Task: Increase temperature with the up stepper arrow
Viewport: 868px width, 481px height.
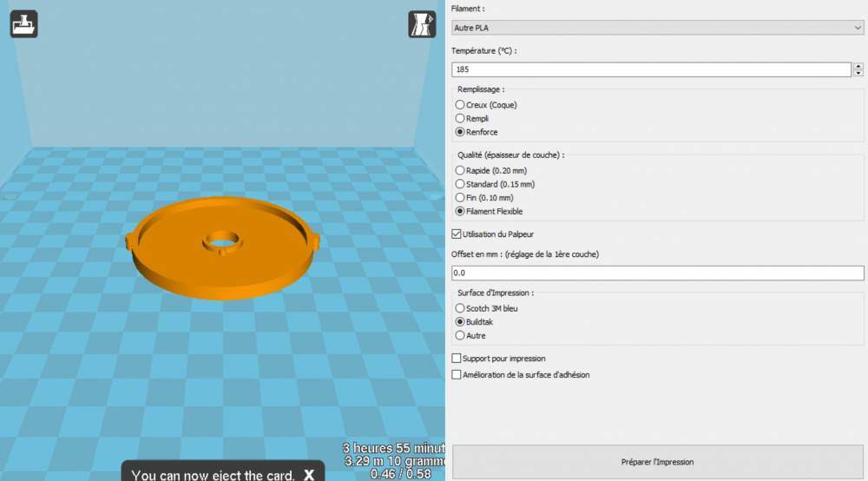Action: [858, 66]
